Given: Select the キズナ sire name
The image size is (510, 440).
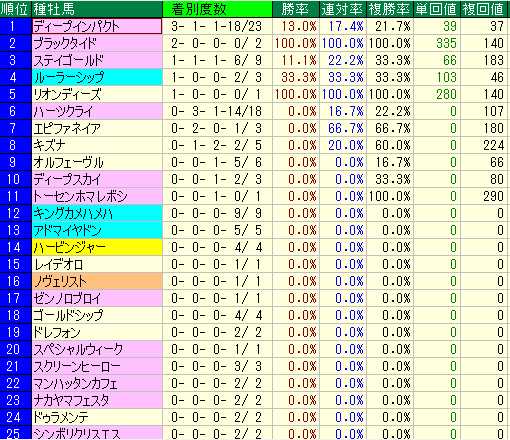Looking at the screenshot, I should pyautogui.click(x=97, y=145).
